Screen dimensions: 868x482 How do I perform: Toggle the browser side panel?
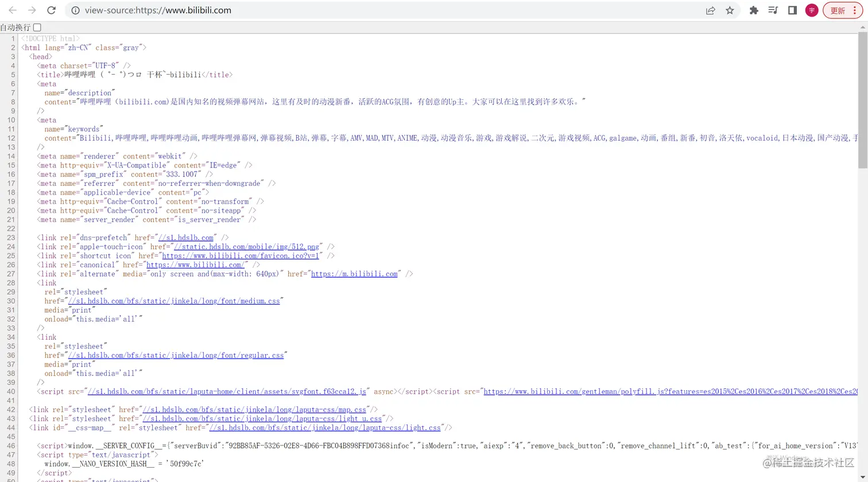[792, 10]
